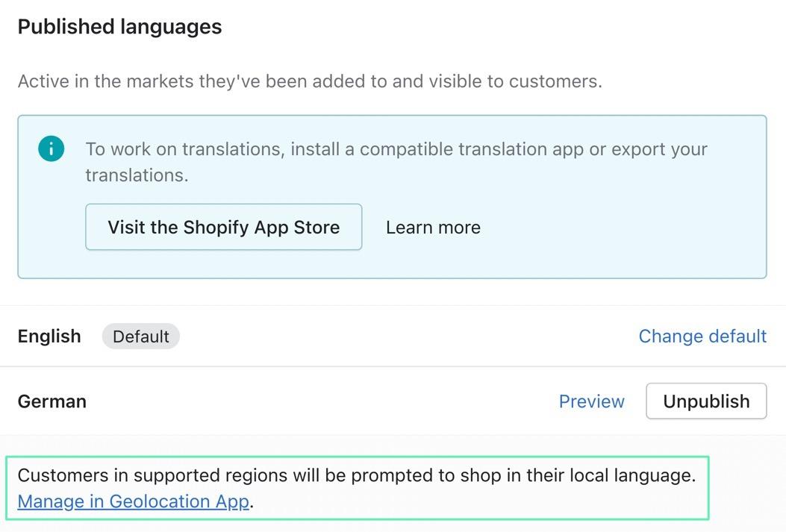Preview the German language

tap(591, 401)
